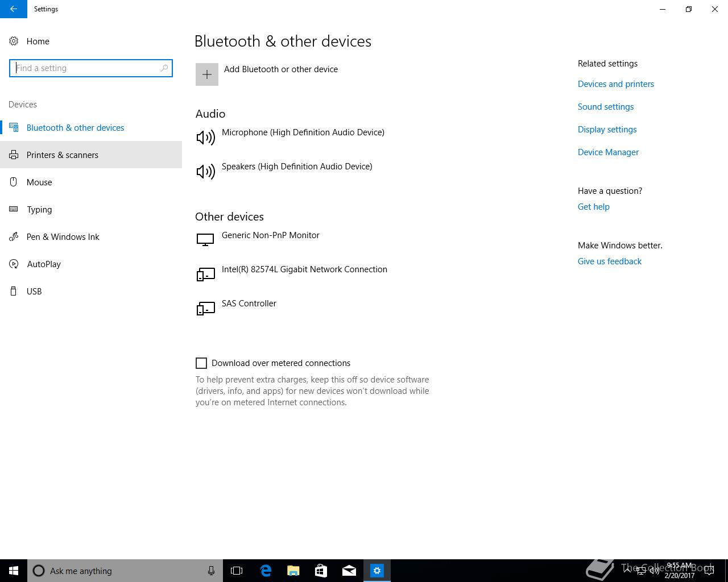Open the Typing settings page
The image size is (728, 582).
pyautogui.click(x=91, y=209)
